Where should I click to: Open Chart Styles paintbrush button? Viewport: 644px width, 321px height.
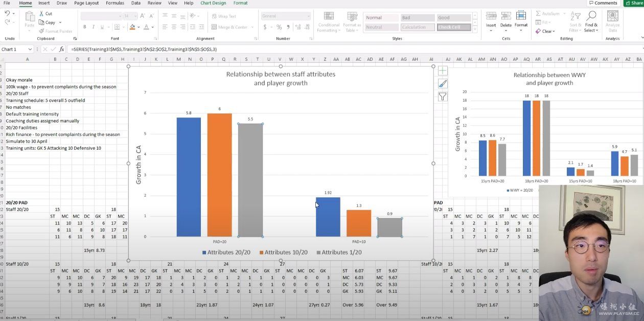coord(443,84)
